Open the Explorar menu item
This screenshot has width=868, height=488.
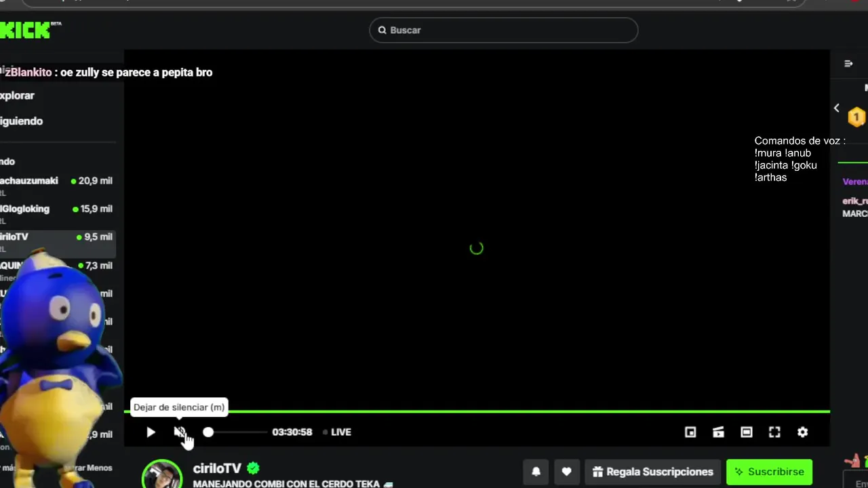(x=17, y=96)
